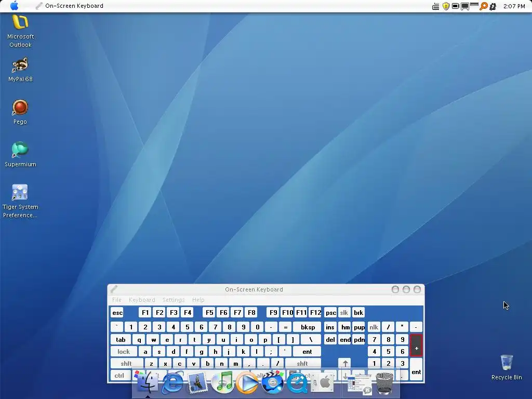Open the QuickTime dock icon
Image resolution: width=532 pixels, height=399 pixels.
[x=297, y=383]
